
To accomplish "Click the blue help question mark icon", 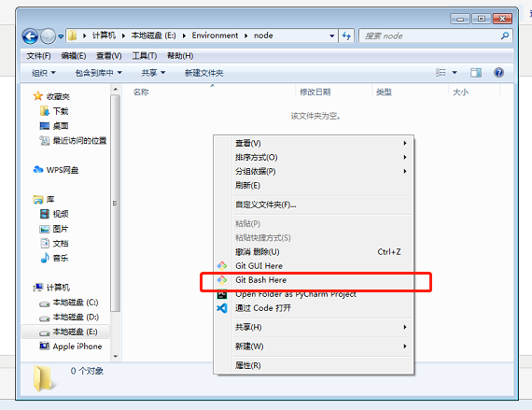I will (498, 72).
